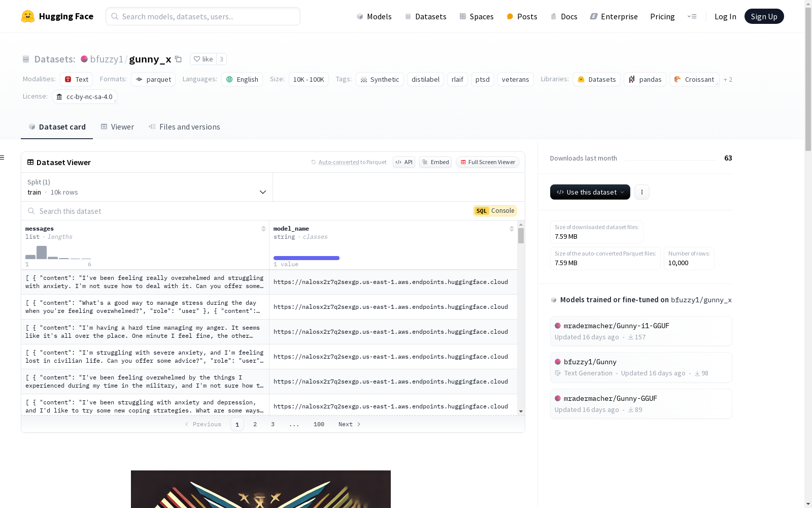Click the parquet format tag
Image resolution: width=812 pixels, height=508 pixels.
[x=153, y=79]
